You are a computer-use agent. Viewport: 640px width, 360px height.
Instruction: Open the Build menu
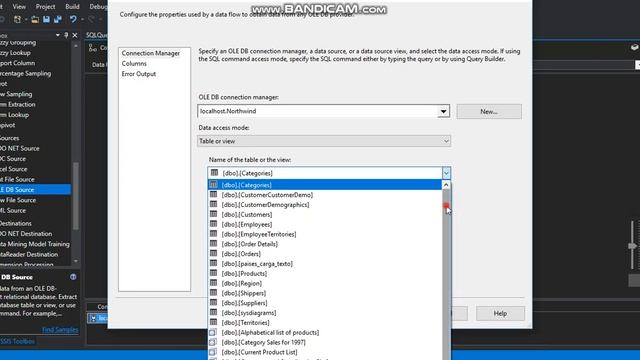click(72, 7)
